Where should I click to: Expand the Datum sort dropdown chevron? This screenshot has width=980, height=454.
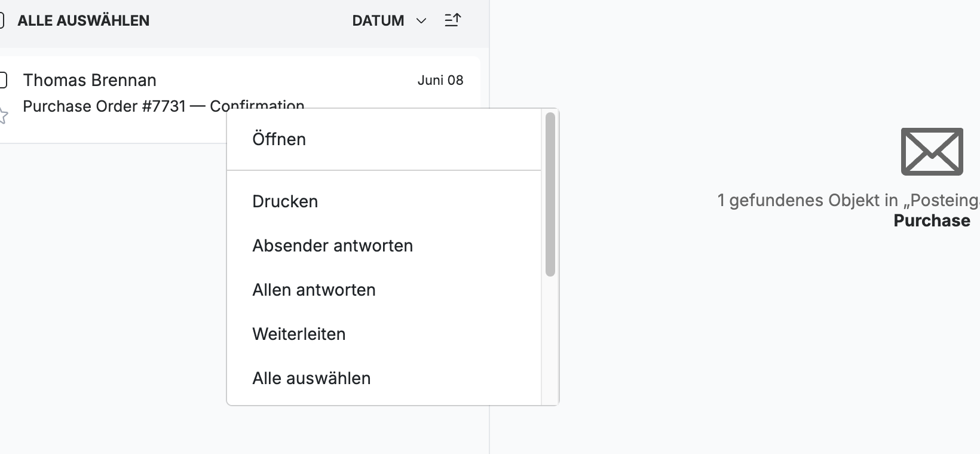tap(421, 21)
